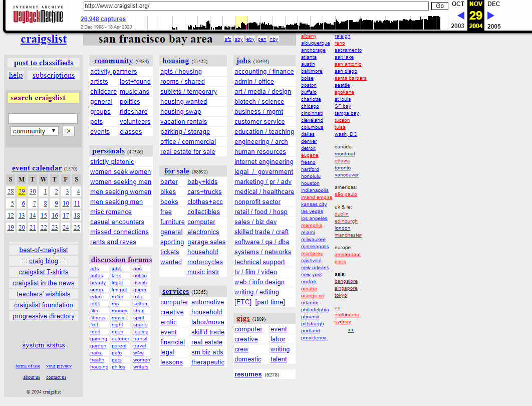Open the music instr category

(x=203, y=272)
